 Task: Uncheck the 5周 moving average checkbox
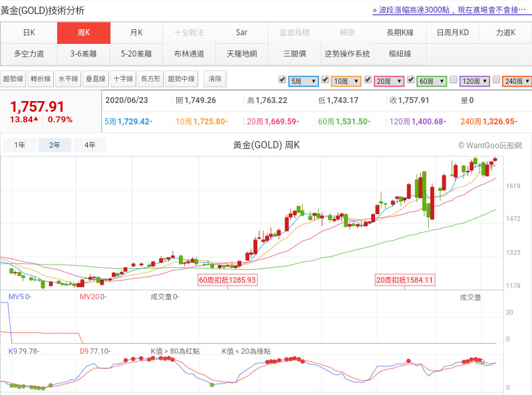tap(282, 80)
